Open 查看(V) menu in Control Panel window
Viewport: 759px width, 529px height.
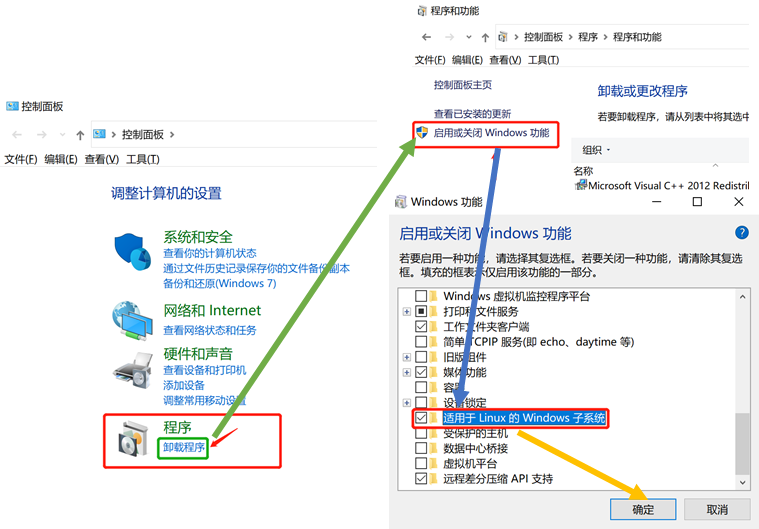102,159
